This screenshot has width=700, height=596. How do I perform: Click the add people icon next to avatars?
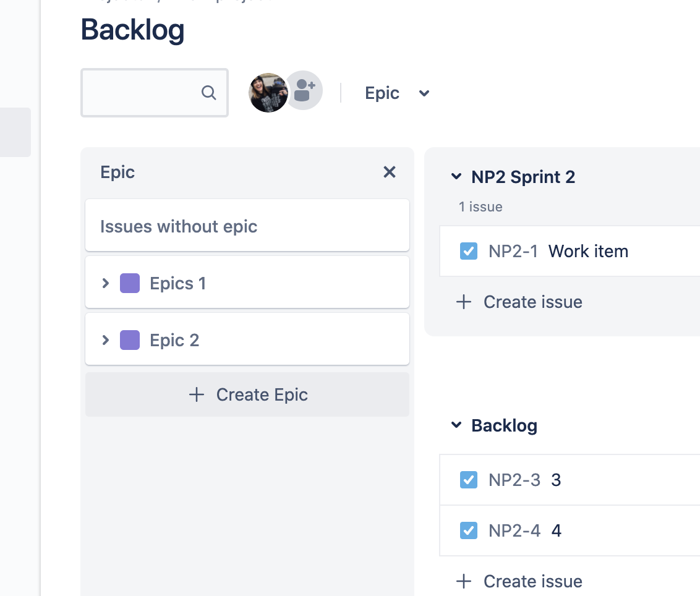(303, 91)
